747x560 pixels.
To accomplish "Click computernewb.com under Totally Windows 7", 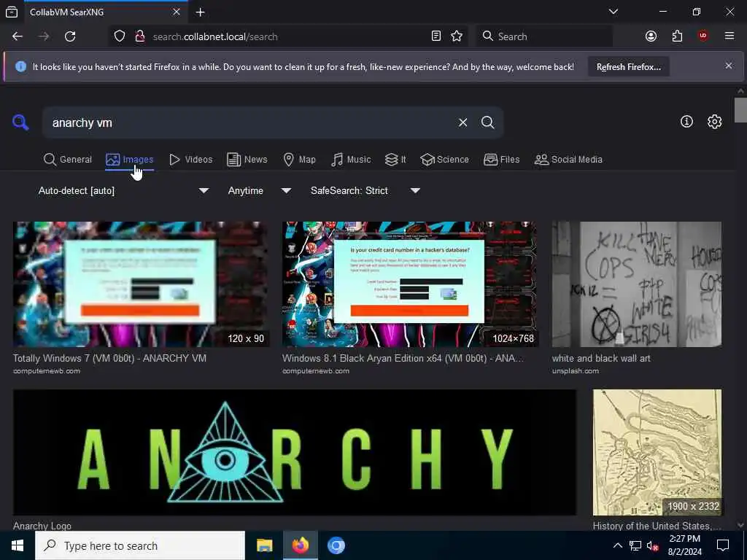I will pyautogui.click(x=47, y=371).
